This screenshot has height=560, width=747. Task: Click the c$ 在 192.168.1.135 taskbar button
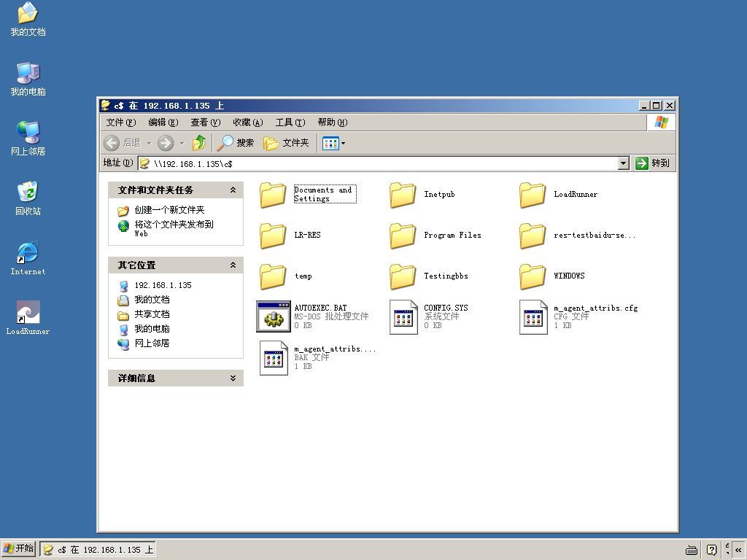pyautogui.click(x=98, y=550)
